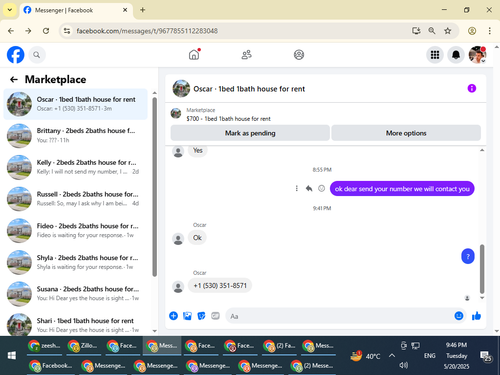The width and height of the screenshot is (500, 375).
Task: Go to the Home feed icon
Action: click(x=194, y=55)
